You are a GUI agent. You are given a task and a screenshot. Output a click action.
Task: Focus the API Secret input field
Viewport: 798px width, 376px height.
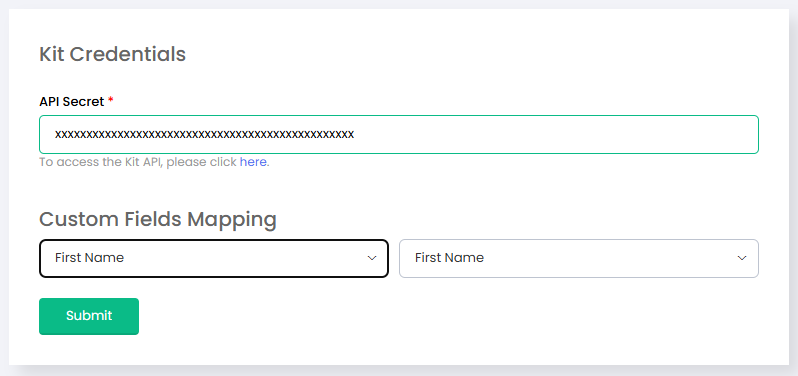[x=399, y=134]
